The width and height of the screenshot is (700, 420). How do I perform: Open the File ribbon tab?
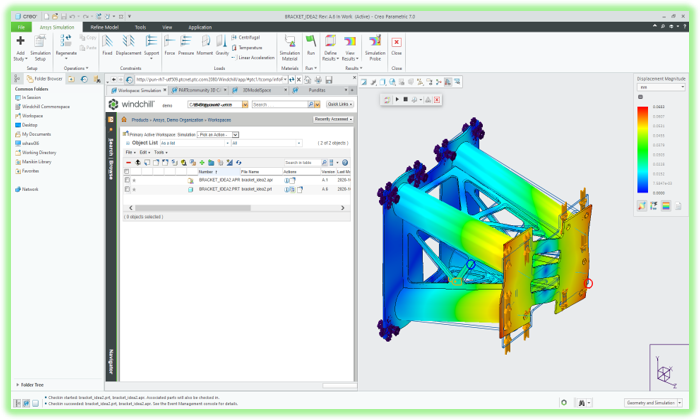pos(21,27)
